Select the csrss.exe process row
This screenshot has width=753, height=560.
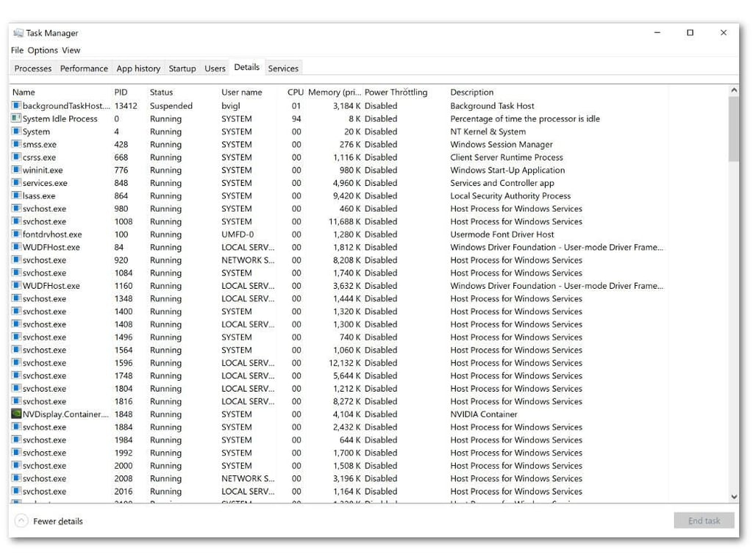pos(336,157)
